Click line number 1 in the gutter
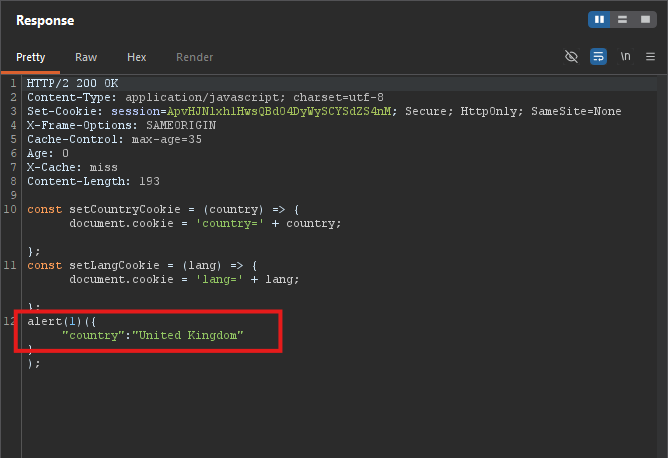Image resolution: width=668 pixels, height=458 pixels. 14,83
